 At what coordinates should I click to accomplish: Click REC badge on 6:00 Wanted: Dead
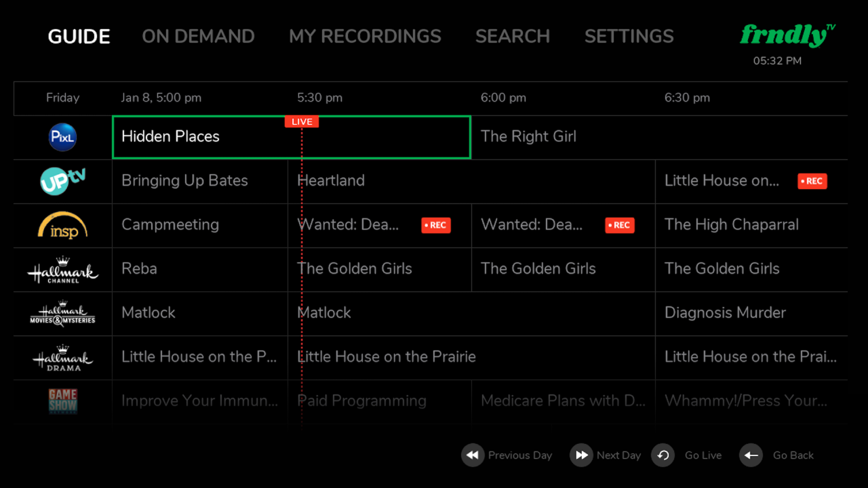click(x=620, y=225)
